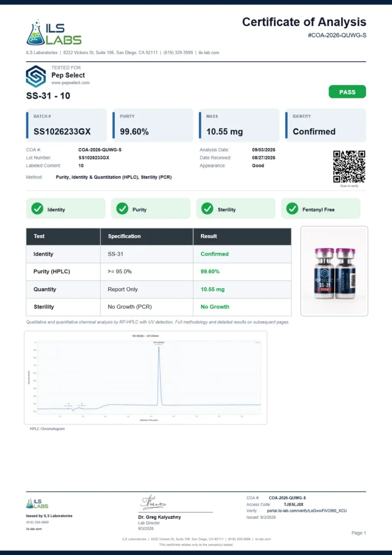This screenshot has width=392, height=555.
Task: Click the Purity (HPLC) row label
Action: pyautogui.click(x=52, y=271)
